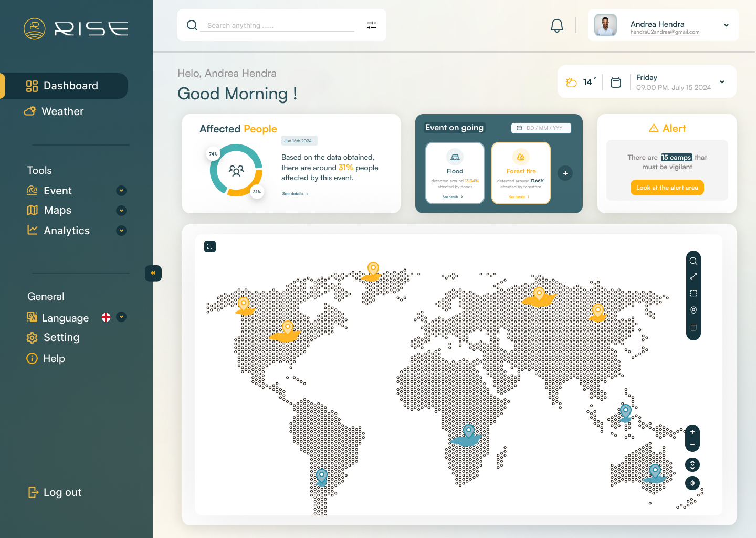Open the Andrea Hendra account dropdown
756x538 pixels.
(726, 25)
